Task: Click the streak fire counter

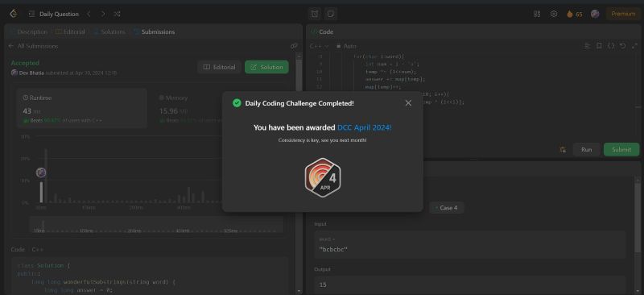Action: coord(574,14)
